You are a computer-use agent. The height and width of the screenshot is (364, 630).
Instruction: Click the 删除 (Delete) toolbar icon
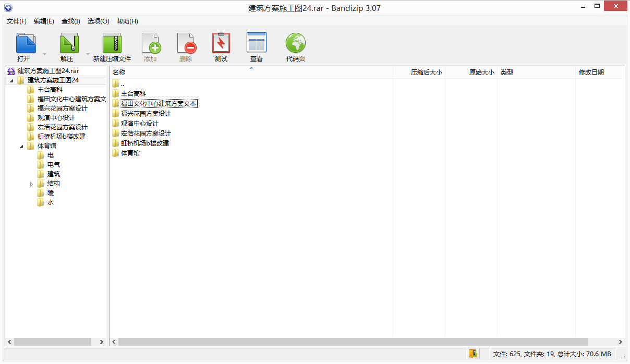point(186,43)
